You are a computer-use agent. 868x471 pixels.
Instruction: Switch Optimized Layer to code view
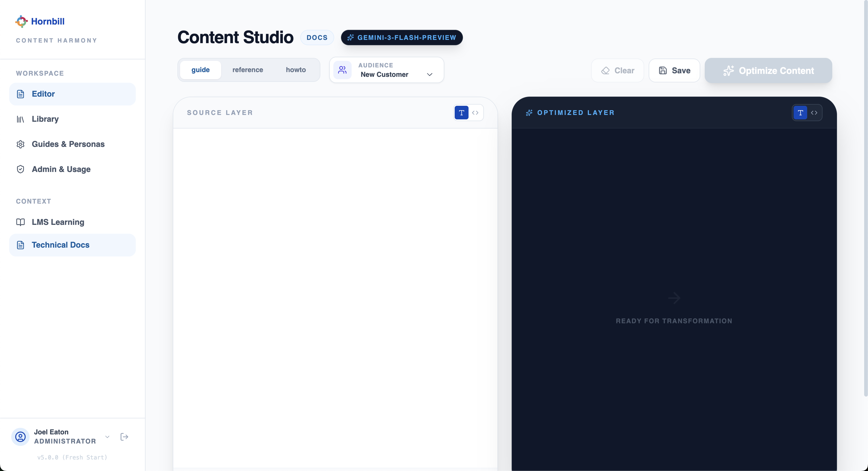[x=815, y=113]
